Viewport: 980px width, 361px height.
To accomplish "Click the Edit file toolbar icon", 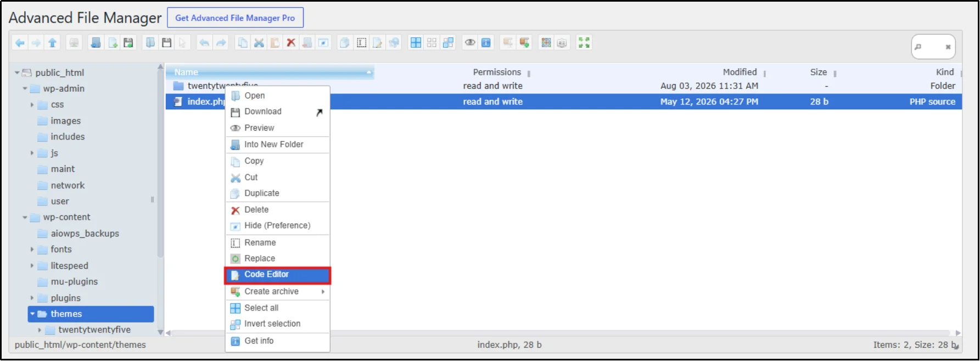I will click(x=378, y=43).
